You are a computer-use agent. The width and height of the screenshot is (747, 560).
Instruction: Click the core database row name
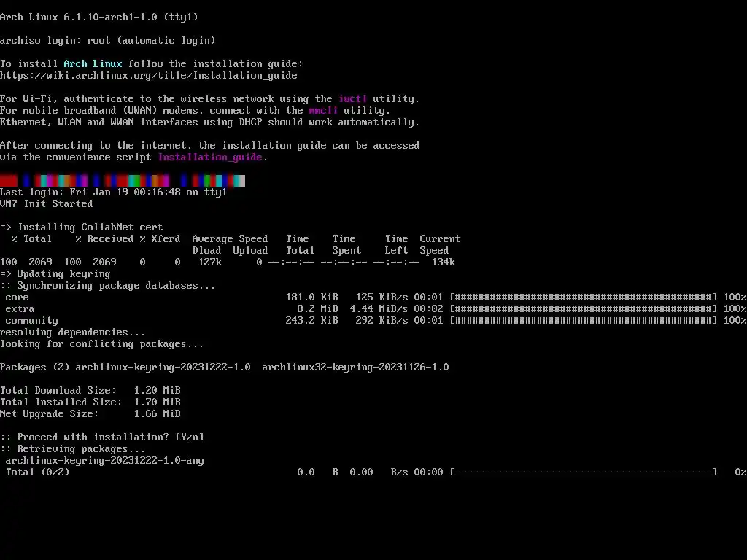tap(18, 297)
